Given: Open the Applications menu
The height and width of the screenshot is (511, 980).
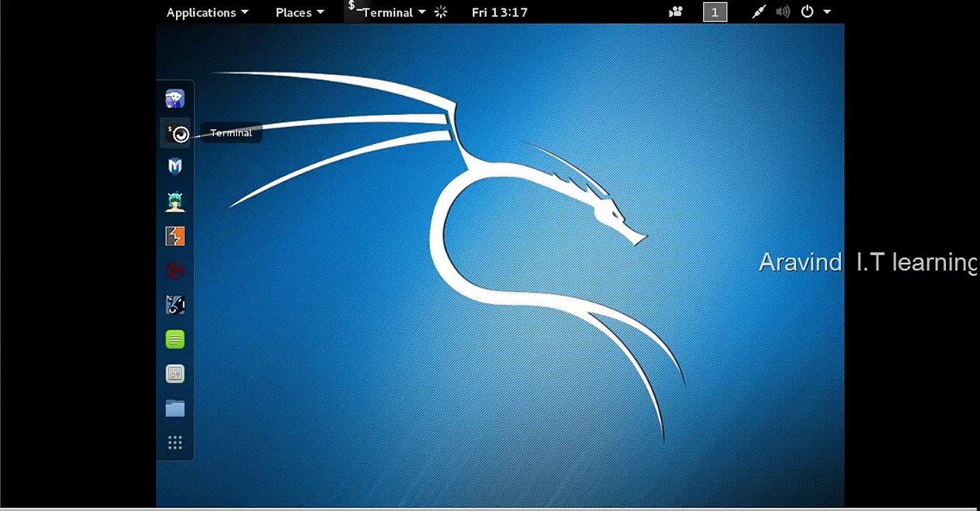Looking at the screenshot, I should pos(207,12).
